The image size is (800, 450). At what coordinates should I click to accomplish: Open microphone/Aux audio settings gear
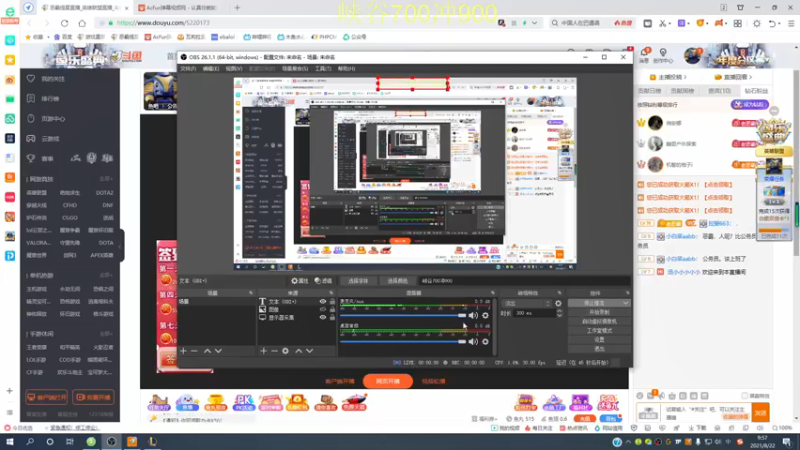(x=485, y=315)
